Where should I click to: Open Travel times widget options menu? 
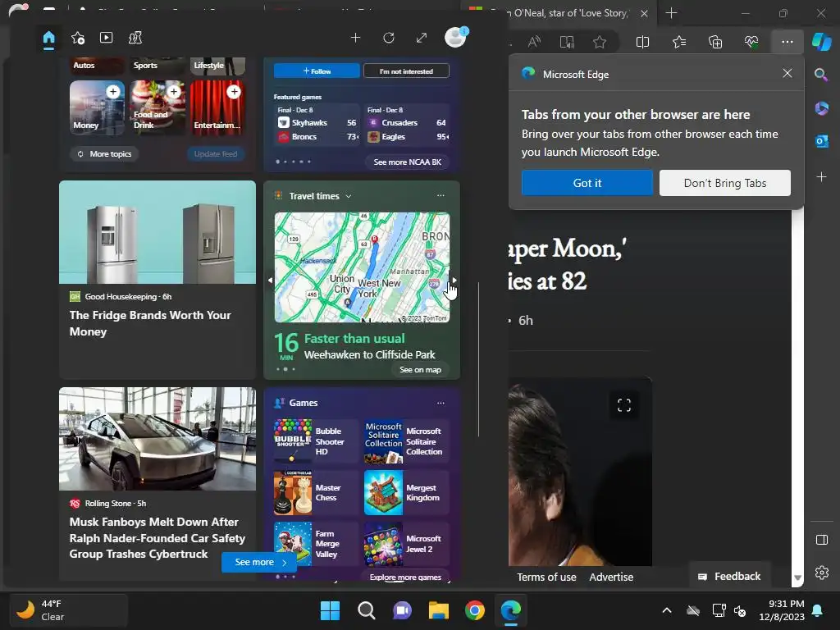[441, 195]
